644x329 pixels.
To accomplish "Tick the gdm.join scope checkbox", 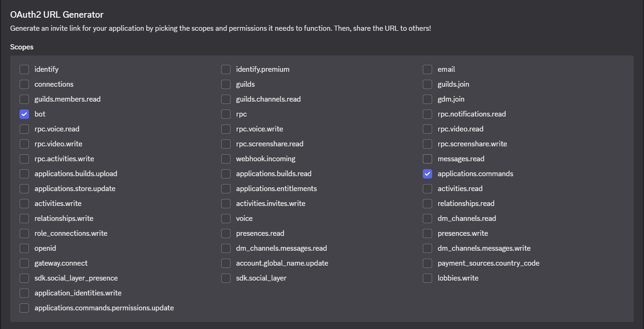I will coord(427,99).
